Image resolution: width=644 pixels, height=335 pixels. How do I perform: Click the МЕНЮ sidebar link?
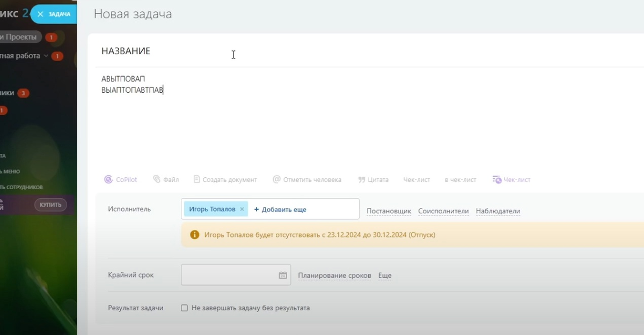(11, 172)
